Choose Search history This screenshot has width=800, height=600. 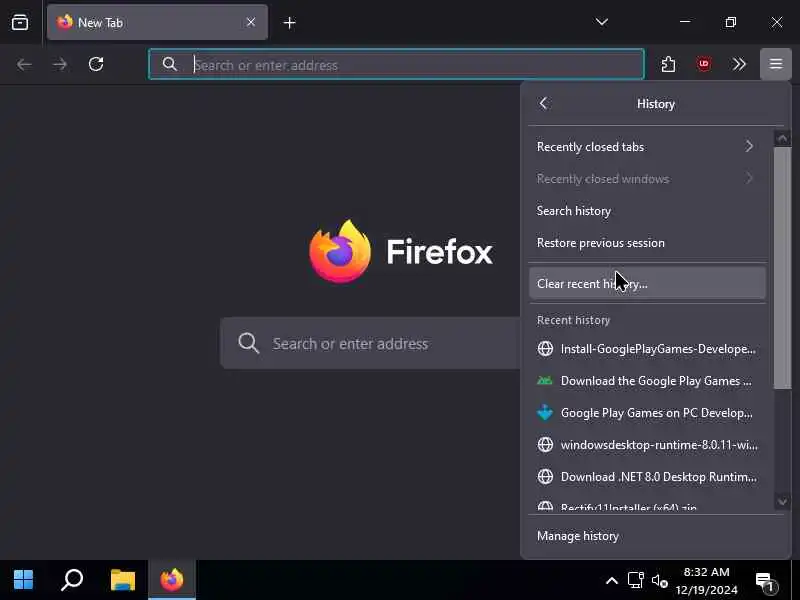click(x=647, y=211)
